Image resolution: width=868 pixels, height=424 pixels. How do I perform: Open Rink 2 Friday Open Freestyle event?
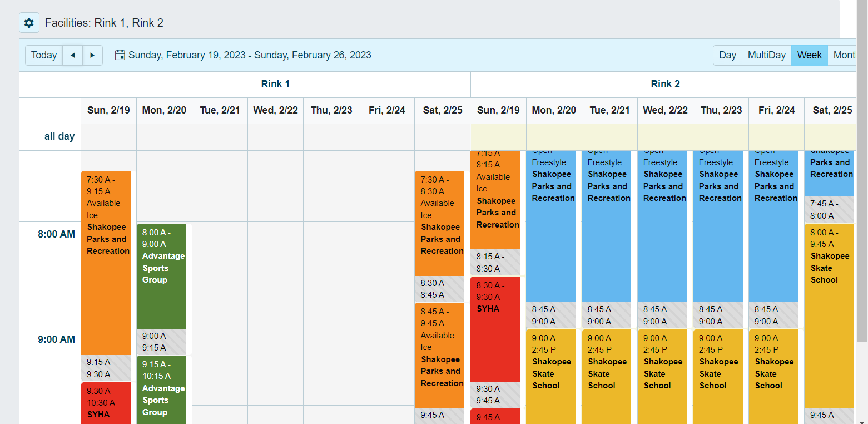pos(773,226)
